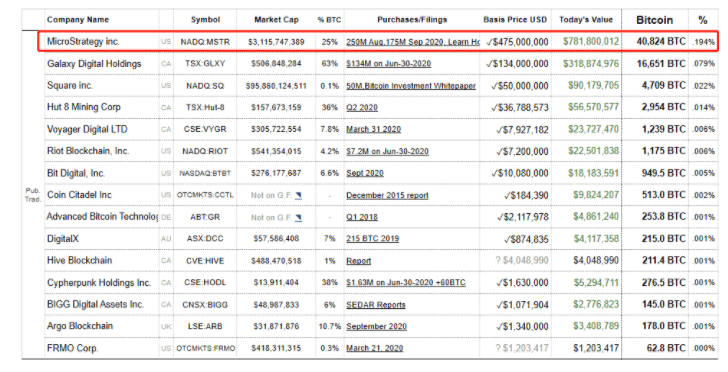Screen dimensions: 728x372
Task: Select the "4,709 BTC" holdings cell
Action: (663, 85)
